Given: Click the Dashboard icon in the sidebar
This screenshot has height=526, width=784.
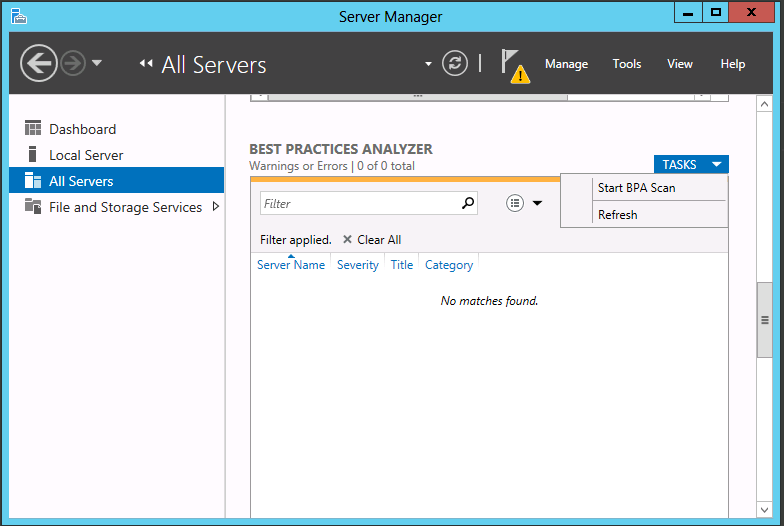Looking at the screenshot, I should point(33,129).
